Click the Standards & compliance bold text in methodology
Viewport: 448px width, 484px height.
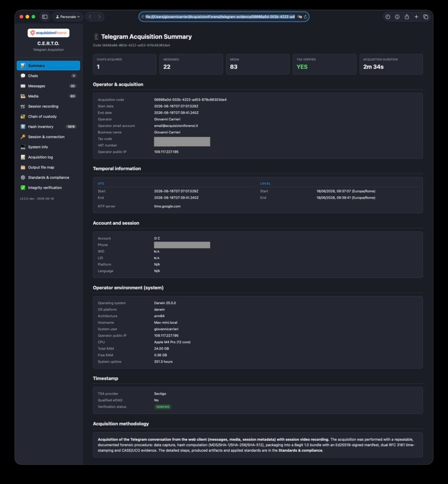coord(301,450)
